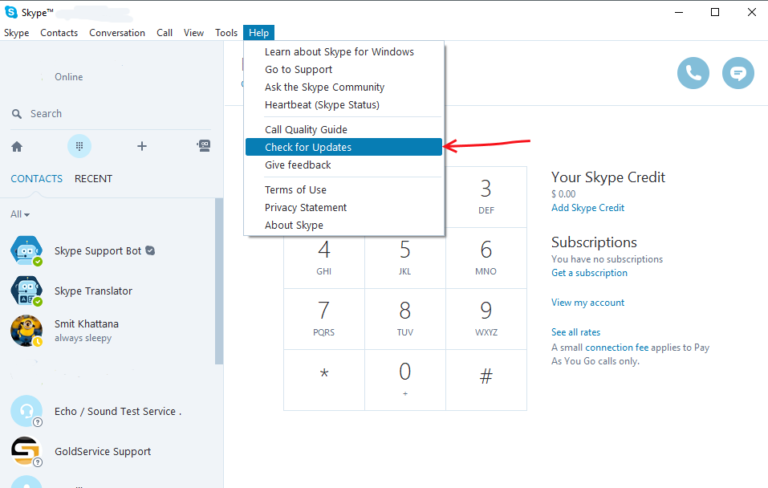This screenshot has width=768, height=488.
Task: Open View my account link
Action: [x=588, y=303]
